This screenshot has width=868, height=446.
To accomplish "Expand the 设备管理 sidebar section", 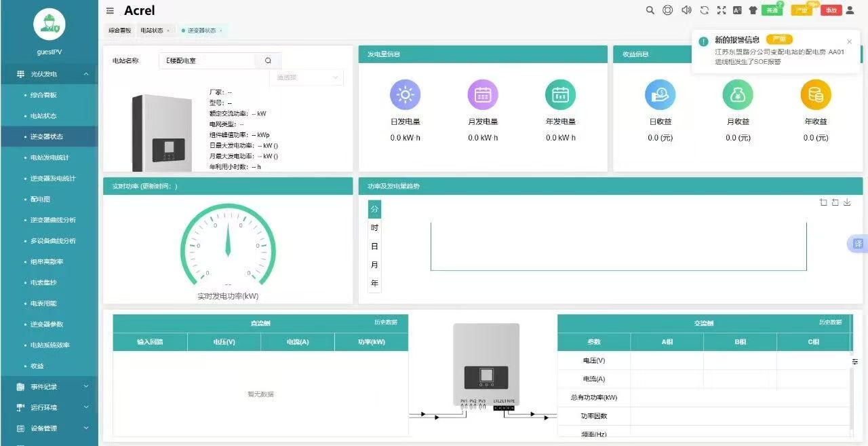I will (49, 428).
